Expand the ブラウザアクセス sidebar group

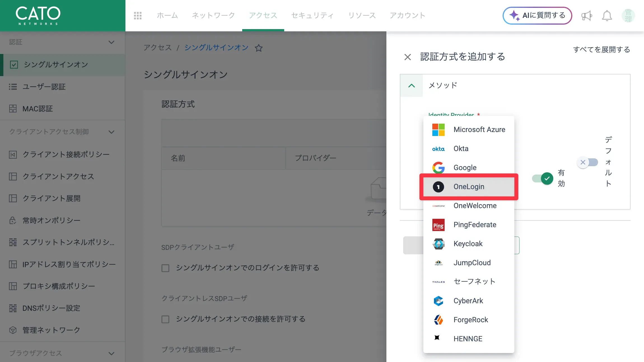[111, 353]
